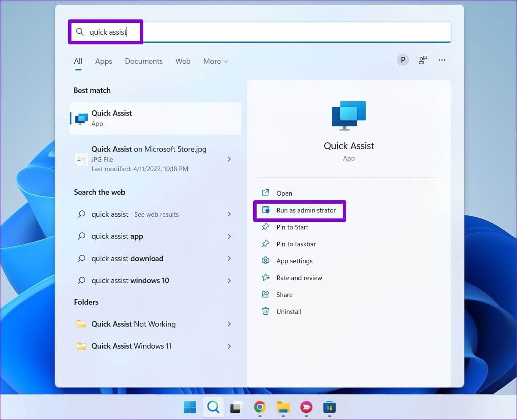The height and width of the screenshot is (420, 517).
Task: Select 'quick assist windows 10' web suggestion
Action: click(130, 281)
